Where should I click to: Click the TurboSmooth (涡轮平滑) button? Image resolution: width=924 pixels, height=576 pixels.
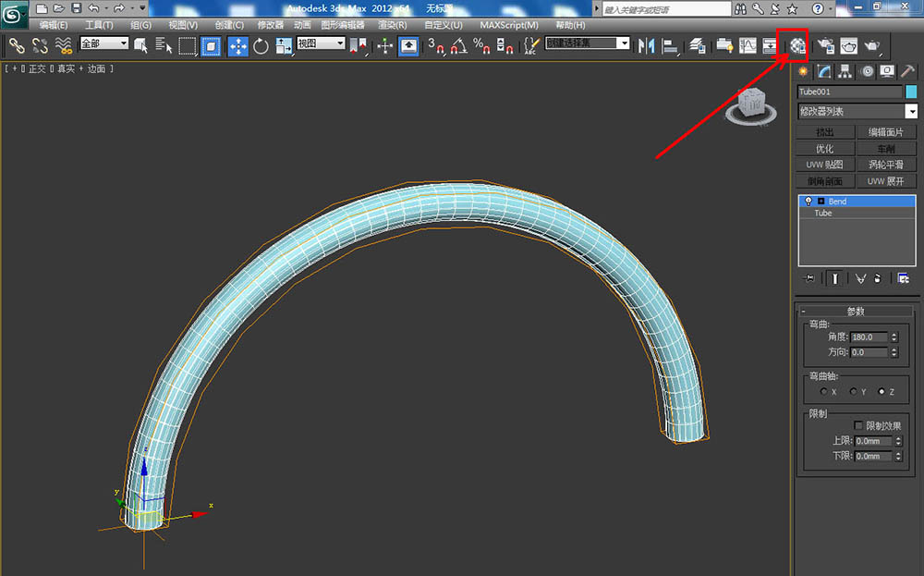pyautogui.click(x=885, y=165)
